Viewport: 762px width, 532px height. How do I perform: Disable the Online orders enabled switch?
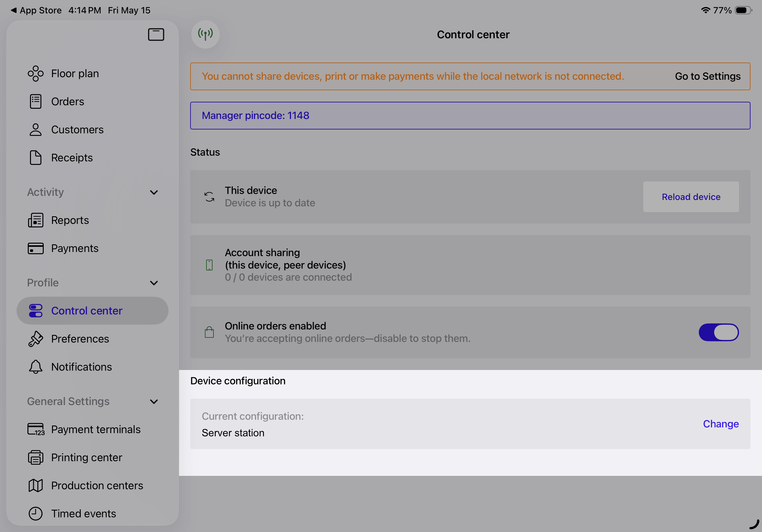point(719,332)
